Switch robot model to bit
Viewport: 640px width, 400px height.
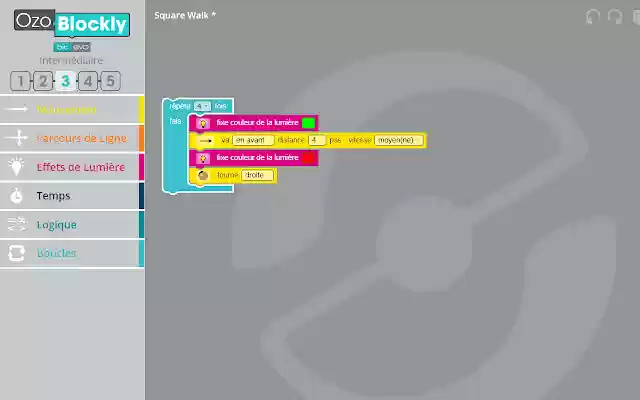tap(62, 47)
